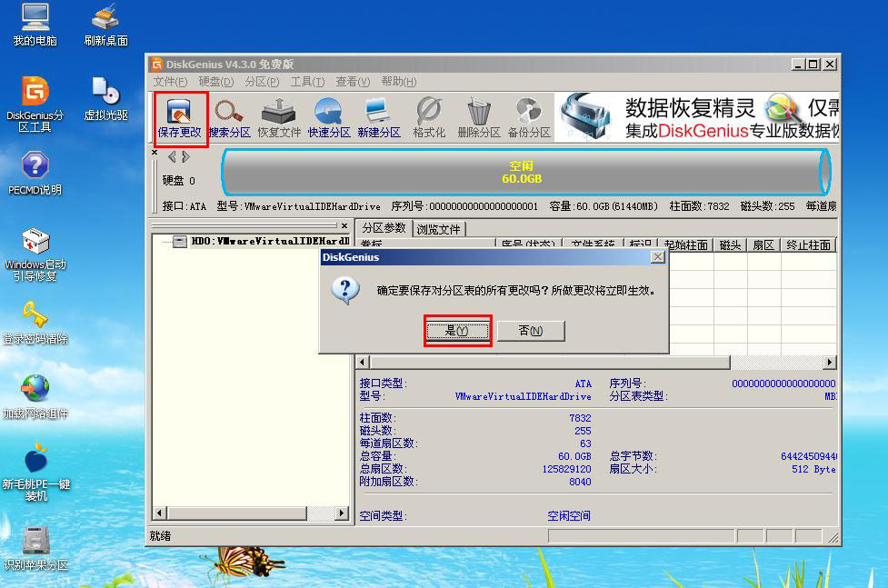Open the 帮助(H) menu
The height and width of the screenshot is (588, 888).
coord(399,82)
